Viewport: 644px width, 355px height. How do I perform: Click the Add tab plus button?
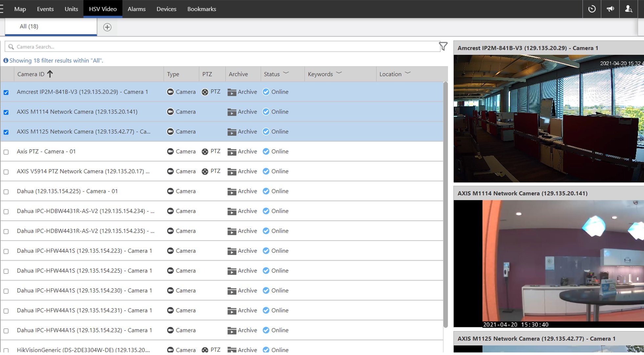[107, 27]
